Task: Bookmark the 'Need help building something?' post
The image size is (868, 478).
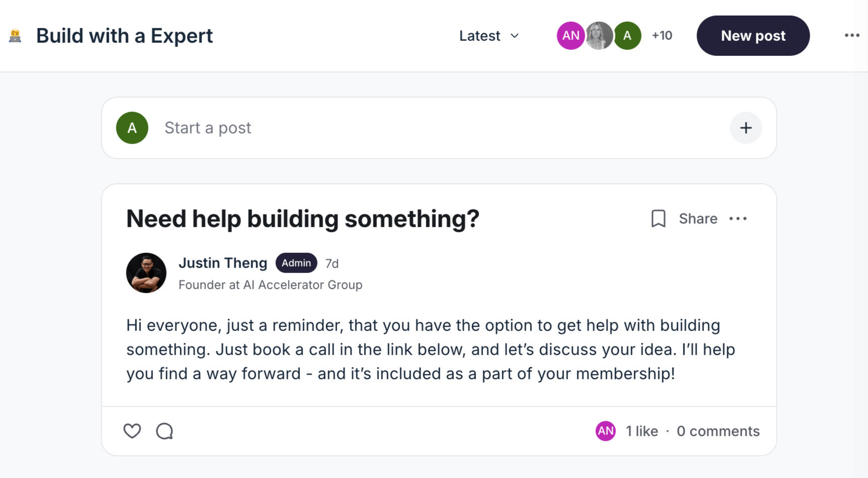Action: (658, 219)
